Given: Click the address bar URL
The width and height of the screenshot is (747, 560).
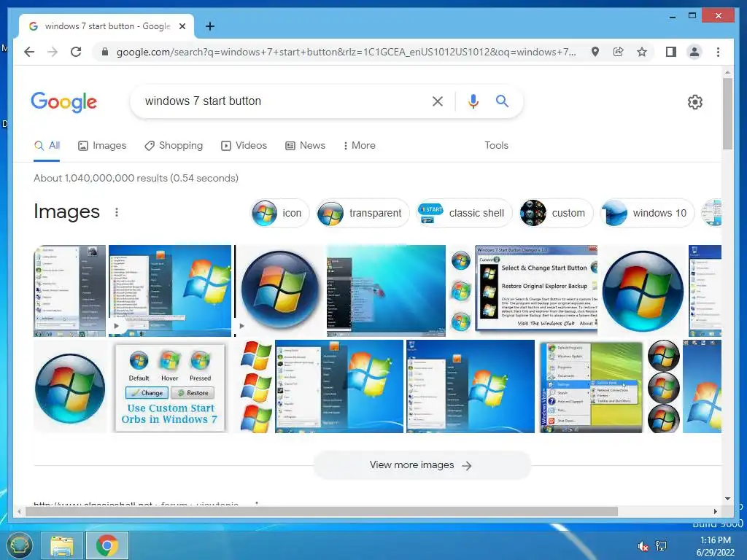Looking at the screenshot, I should 347,52.
